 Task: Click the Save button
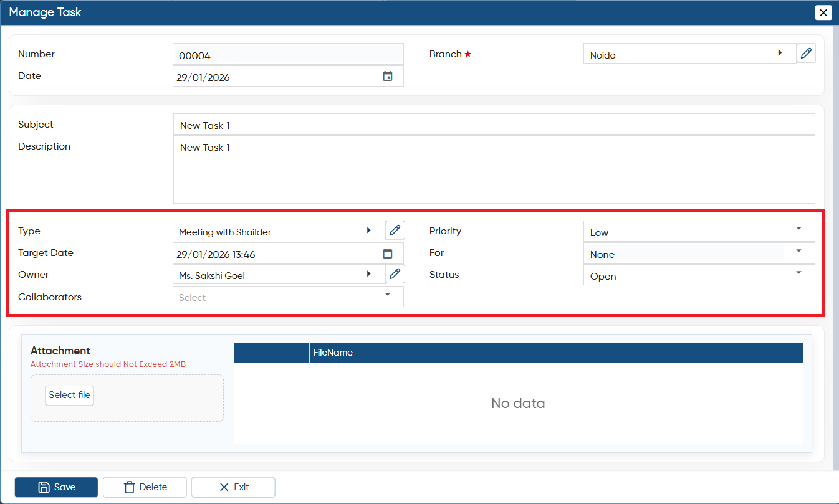(56, 487)
